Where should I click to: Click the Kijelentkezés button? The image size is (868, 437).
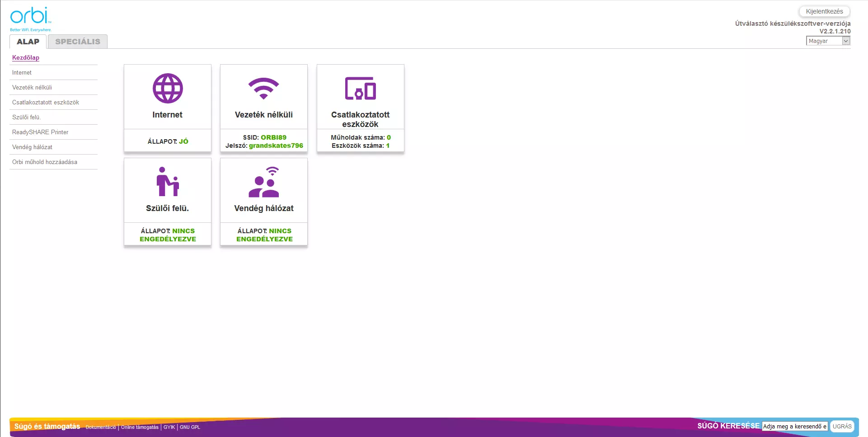click(824, 11)
